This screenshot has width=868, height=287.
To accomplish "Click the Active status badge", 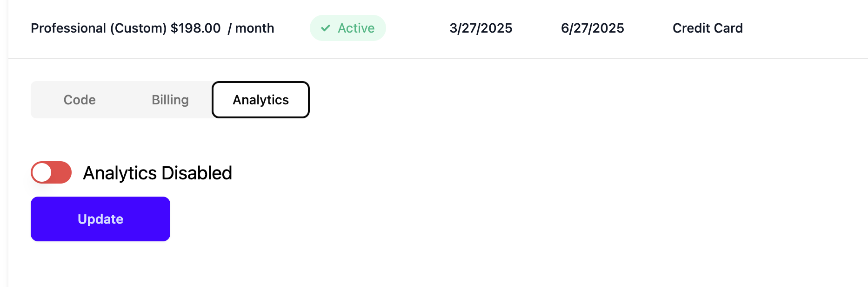I will pyautogui.click(x=348, y=28).
